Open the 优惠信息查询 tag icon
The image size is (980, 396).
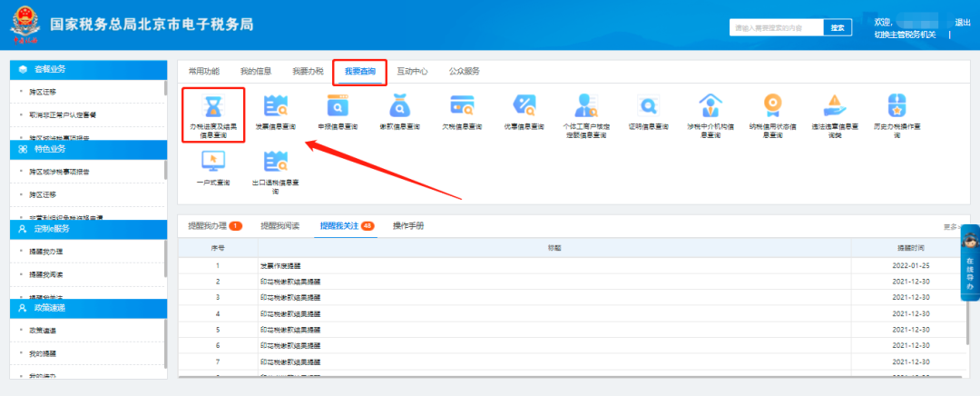coord(524,106)
